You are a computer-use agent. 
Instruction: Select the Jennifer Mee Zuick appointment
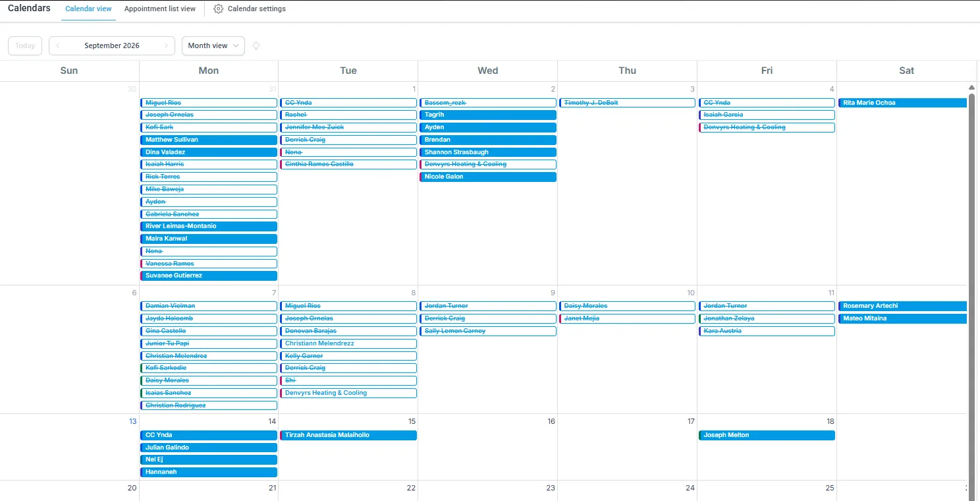point(348,127)
